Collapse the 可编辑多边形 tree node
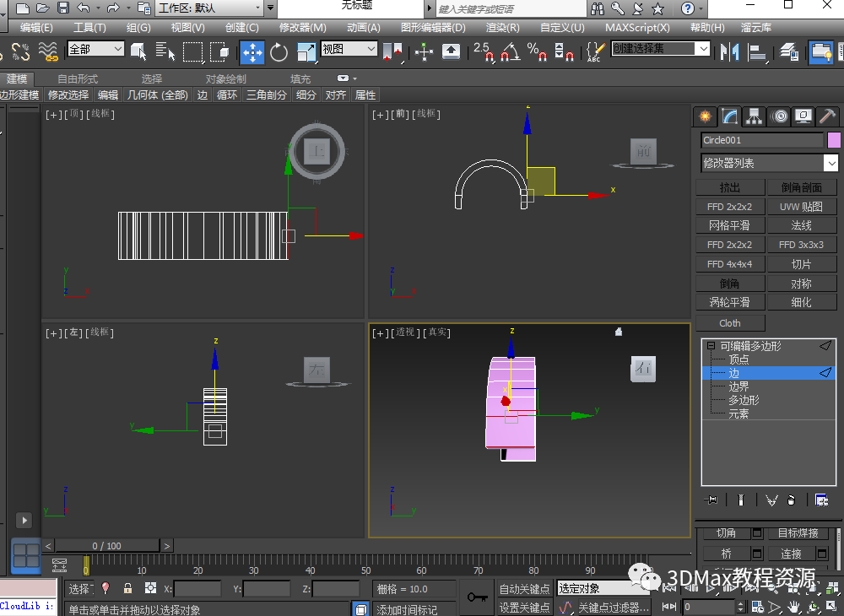The image size is (844, 616). coord(711,346)
